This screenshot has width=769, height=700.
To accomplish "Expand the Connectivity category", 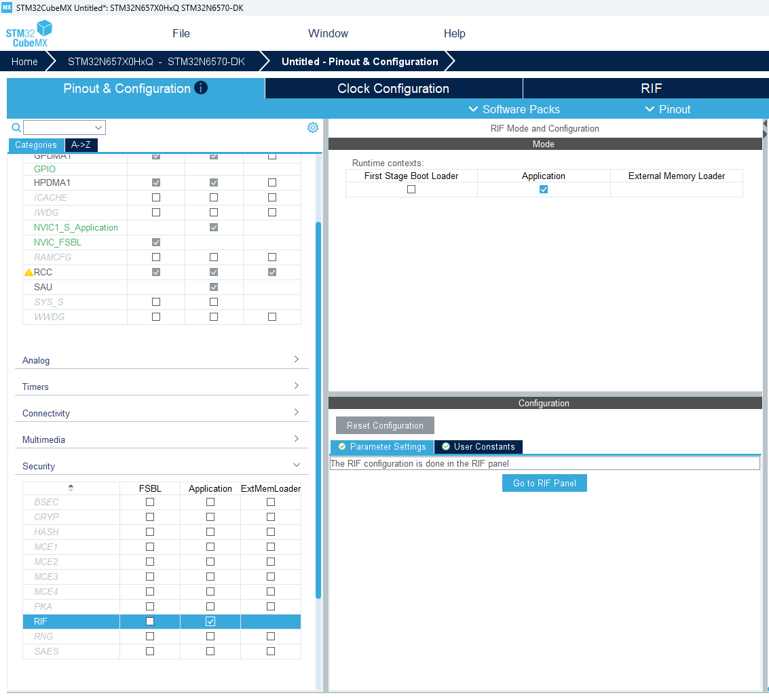I will (x=162, y=413).
